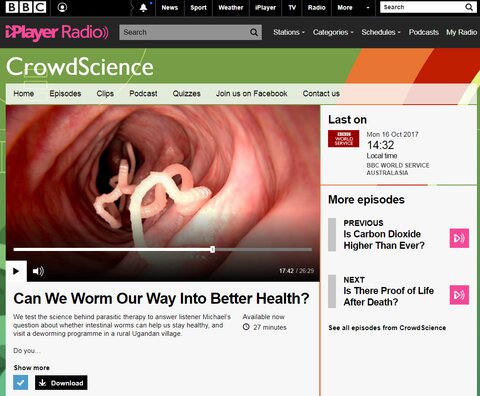Click the Available now text
Viewport: 480px width, 396px height.
264,317
